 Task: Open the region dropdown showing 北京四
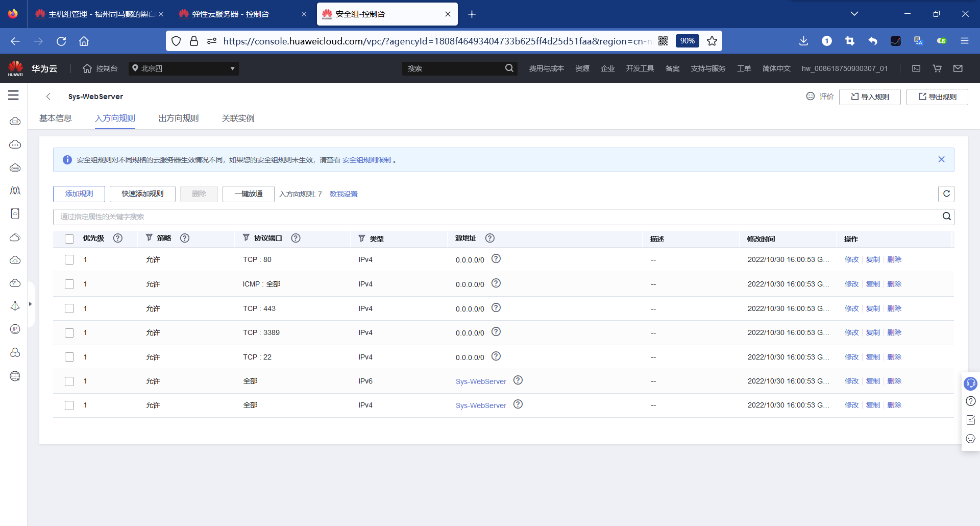(x=183, y=68)
